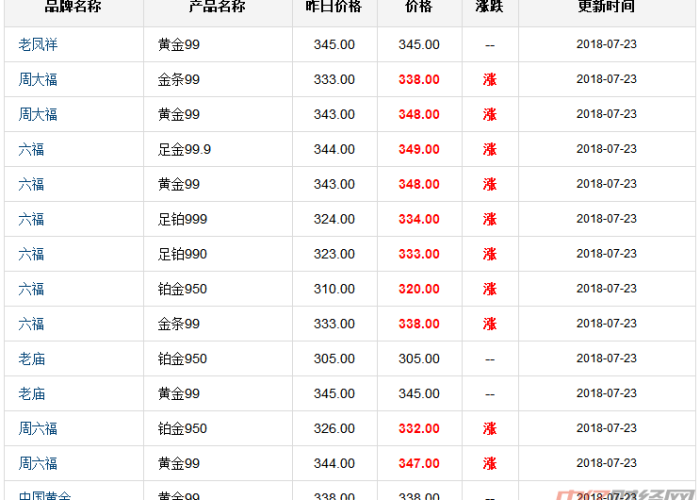Image resolution: width=700 pixels, height=500 pixels.
Task: Open the 老庙 link beside 黄金99
Action: coord(31,394)
